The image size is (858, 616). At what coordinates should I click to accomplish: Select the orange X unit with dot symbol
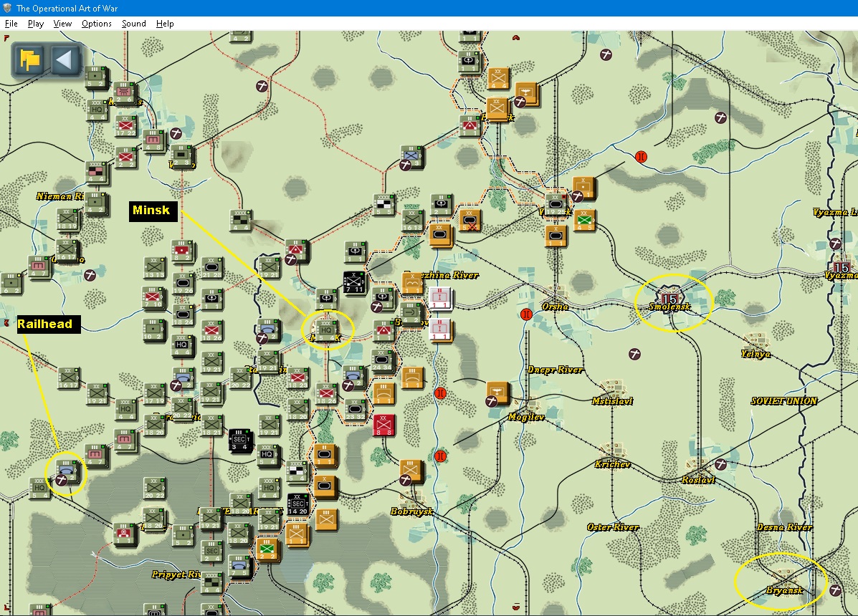pos(583,188)
